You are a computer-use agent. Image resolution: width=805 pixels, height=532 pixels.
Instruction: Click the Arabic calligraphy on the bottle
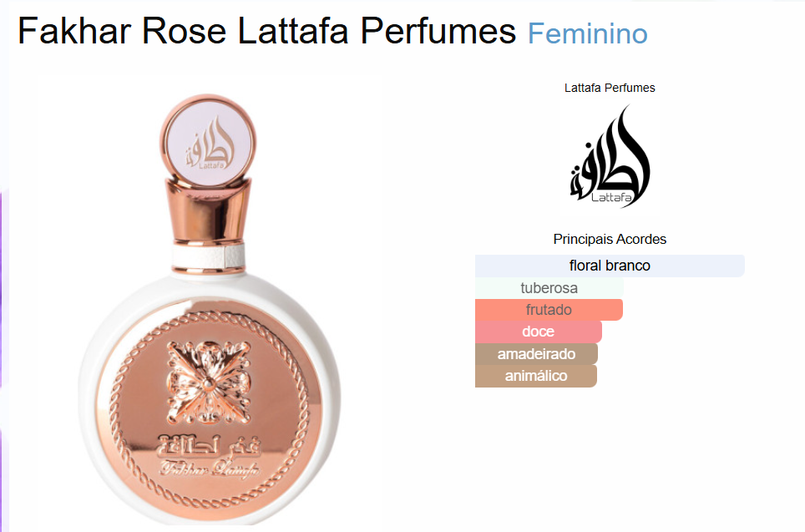210,446
